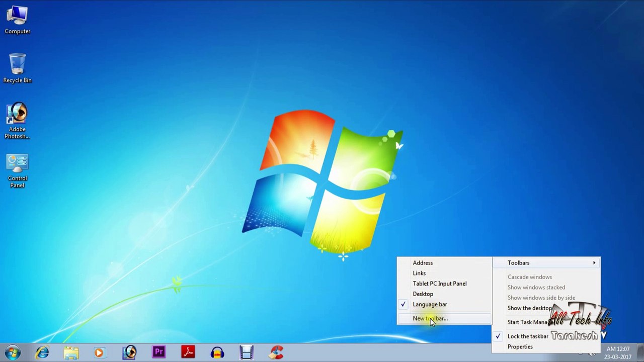
Task: Select the Control Panel desktop icon
Action: pos(18,171)
